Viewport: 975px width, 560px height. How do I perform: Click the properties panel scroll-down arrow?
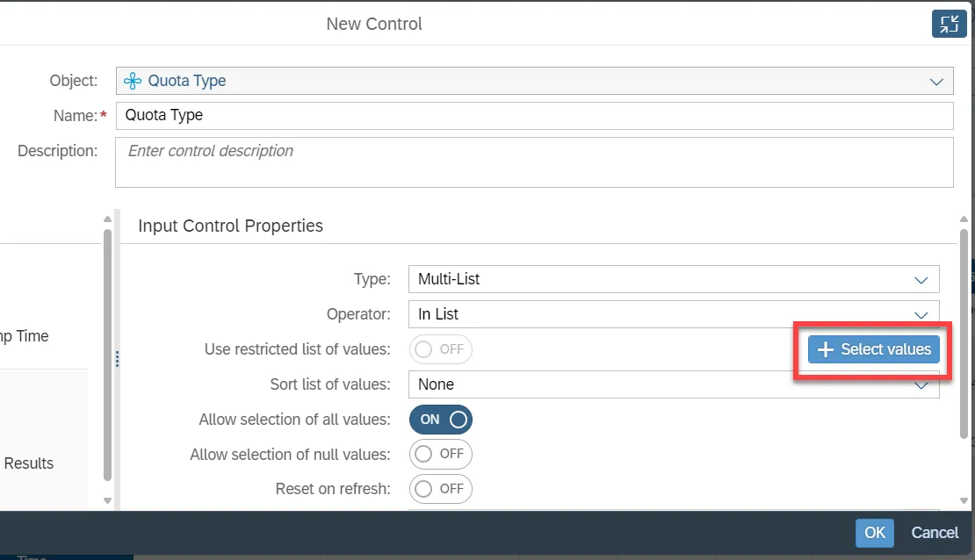pos(964,500)
